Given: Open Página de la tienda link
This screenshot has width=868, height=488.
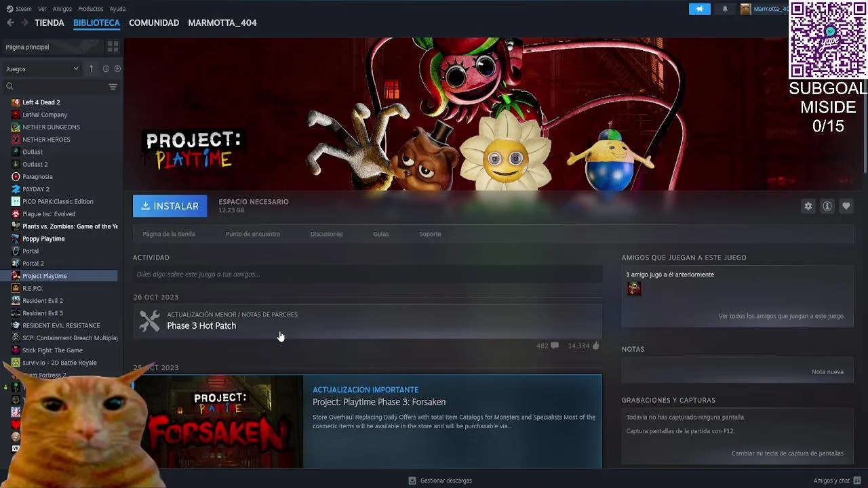Looking at the screenshot, I should pyautogui.click(x=169, y=234).
